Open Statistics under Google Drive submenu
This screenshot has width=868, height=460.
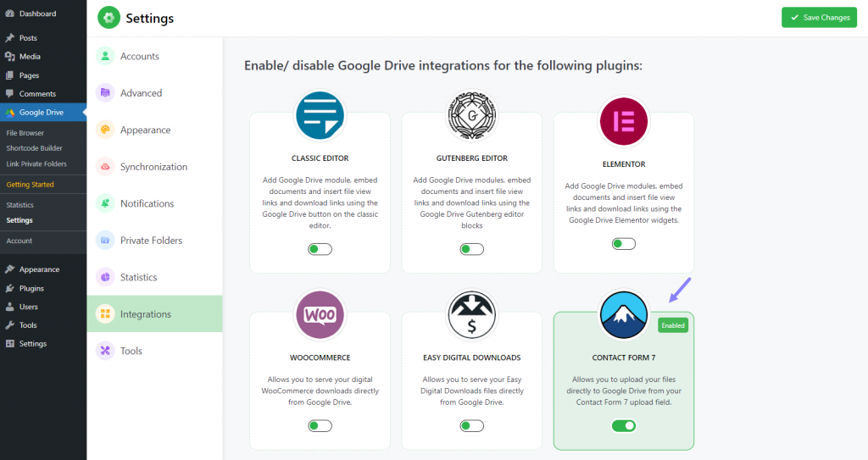click(x=20, y=205)
